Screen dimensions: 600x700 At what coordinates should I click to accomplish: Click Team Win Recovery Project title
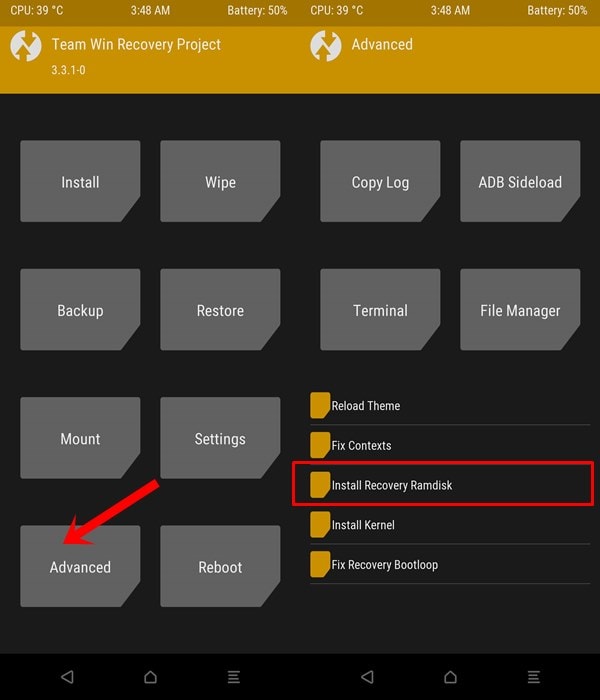click(136, 44)
